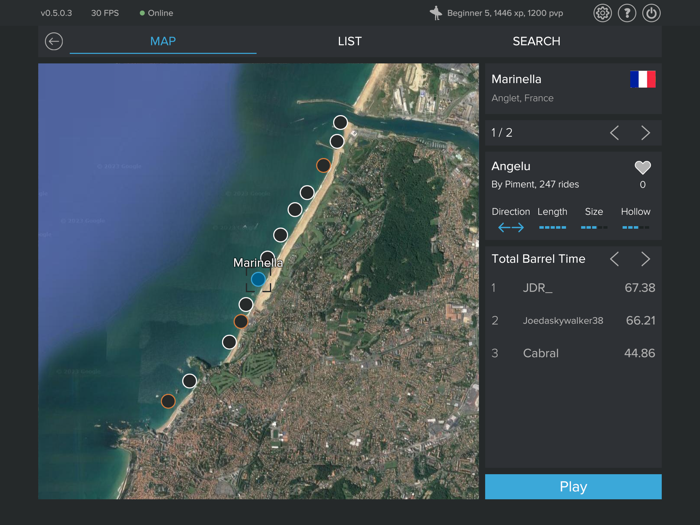
Task: Click the 'By Piment, 247 rides' text
Action: [535, 184]
